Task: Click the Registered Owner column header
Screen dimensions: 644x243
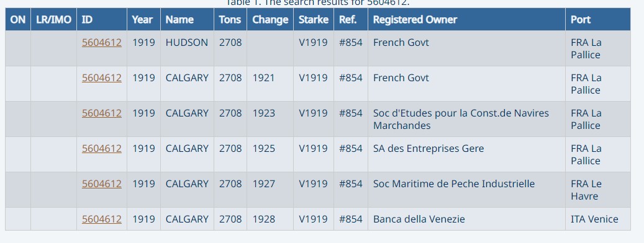Action: 466,19
